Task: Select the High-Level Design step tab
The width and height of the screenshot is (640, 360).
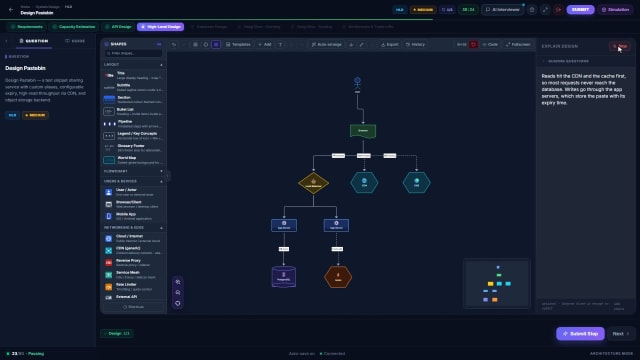Action: (160, 27)
